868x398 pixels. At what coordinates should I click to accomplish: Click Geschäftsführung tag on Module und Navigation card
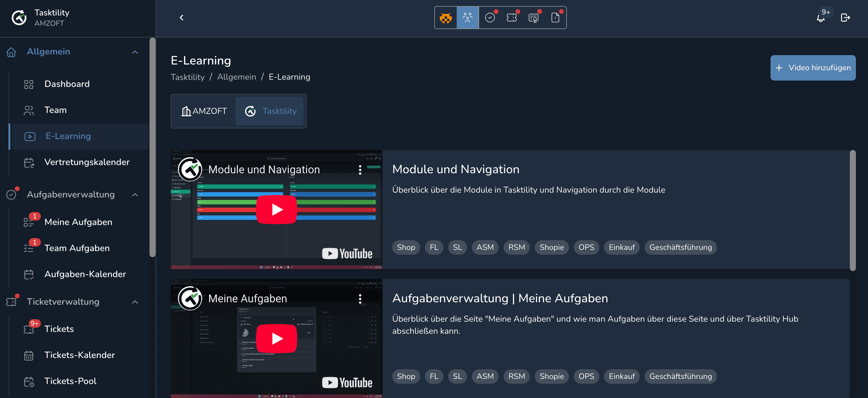[680, 247]
